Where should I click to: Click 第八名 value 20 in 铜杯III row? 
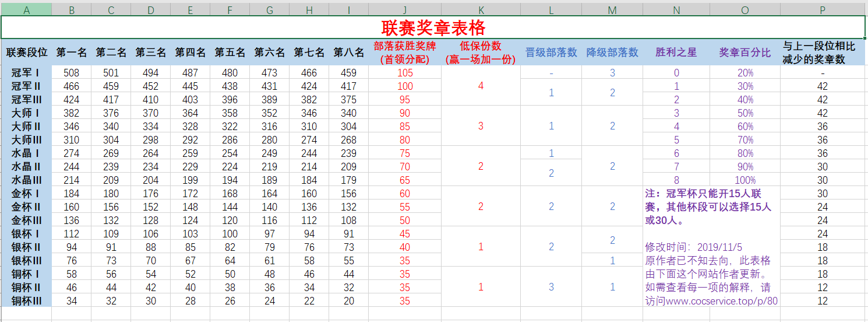point(349,301)
